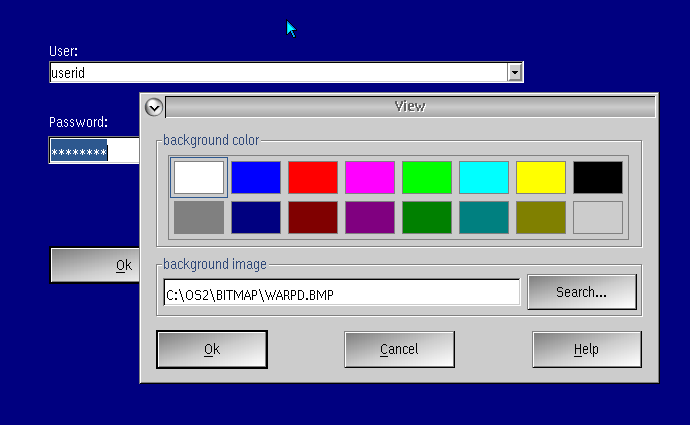Screen dimensions: 690x425
Task: Choose the yellow color swatch
Action: pos(541,177)
